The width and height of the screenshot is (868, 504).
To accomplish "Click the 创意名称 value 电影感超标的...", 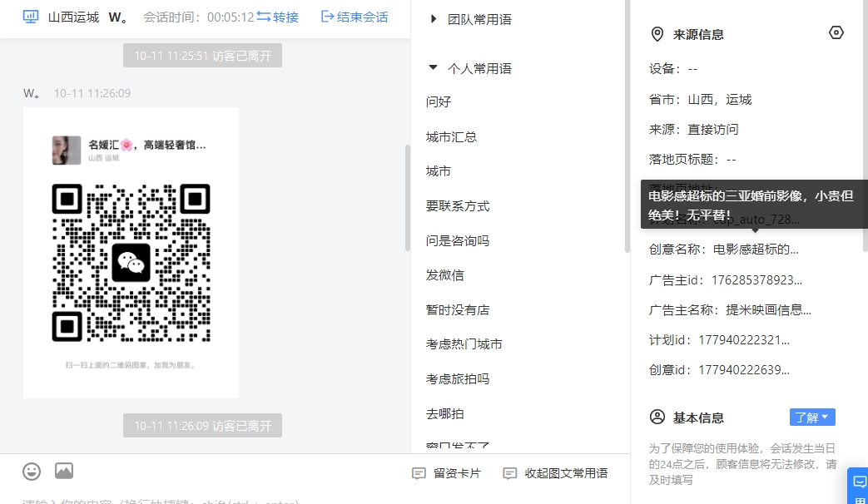I will [x=756, y=250].
